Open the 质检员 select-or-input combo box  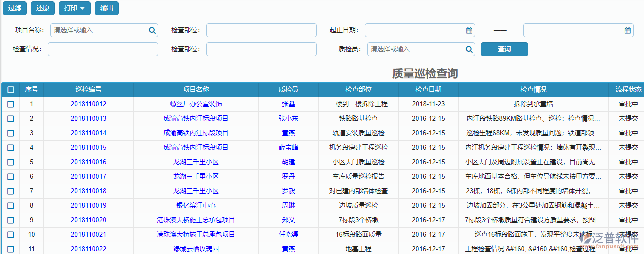coord(421,49)
